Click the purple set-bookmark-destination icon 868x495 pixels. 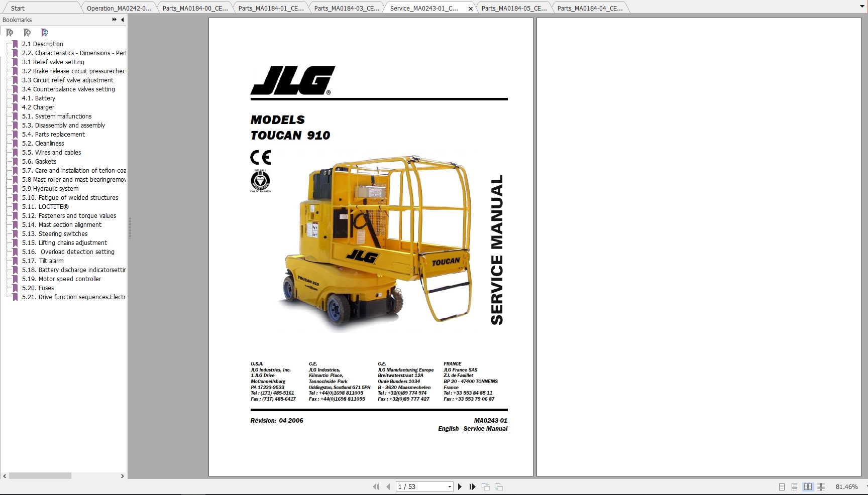(x=45, y=33)
